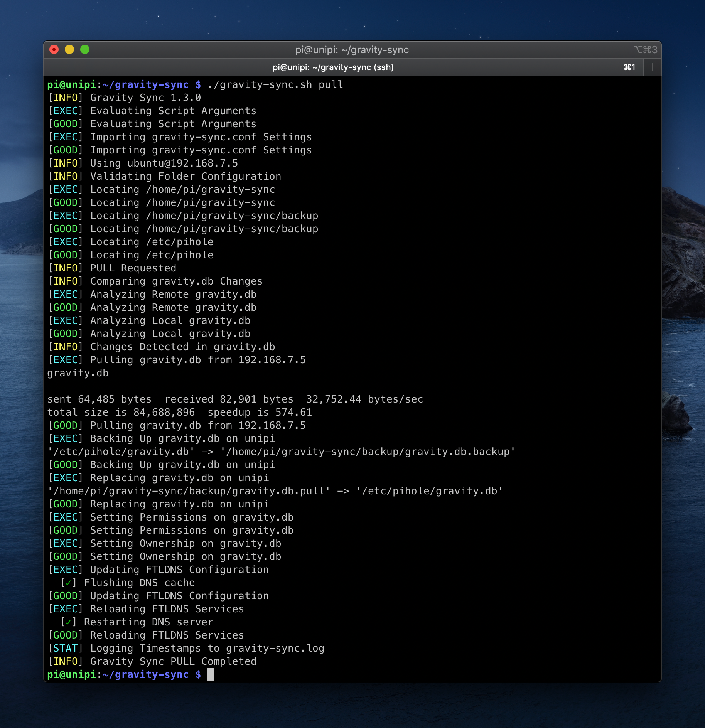This screenshot has height=728, width=705.
Task: Open a new terminal tab with plus button
Action: pos(652,67)
